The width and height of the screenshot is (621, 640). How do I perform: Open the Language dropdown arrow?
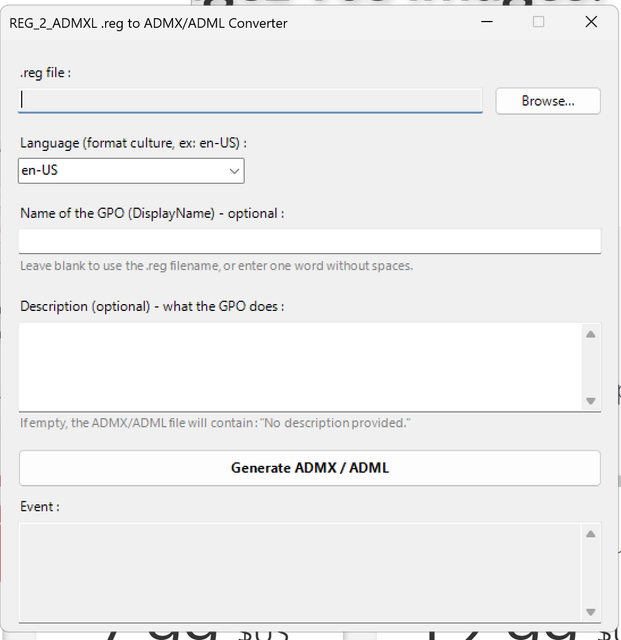point(234,171)
